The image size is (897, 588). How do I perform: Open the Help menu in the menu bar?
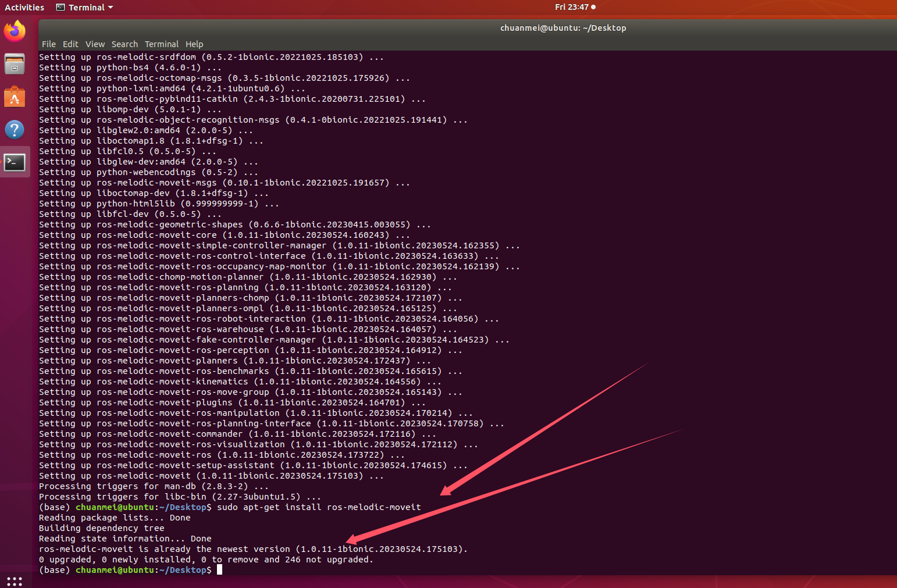pos(194,44)
